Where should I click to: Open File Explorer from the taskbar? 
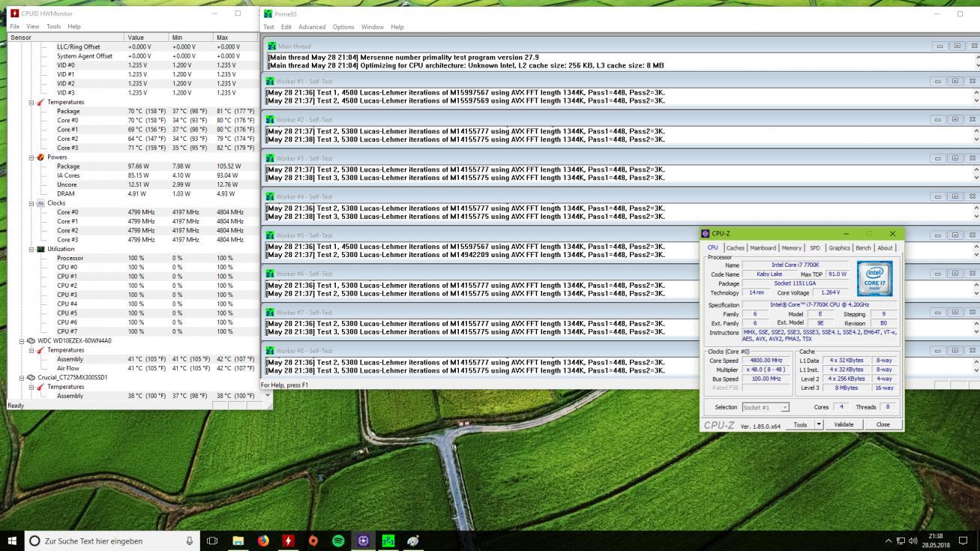(238, 541)
